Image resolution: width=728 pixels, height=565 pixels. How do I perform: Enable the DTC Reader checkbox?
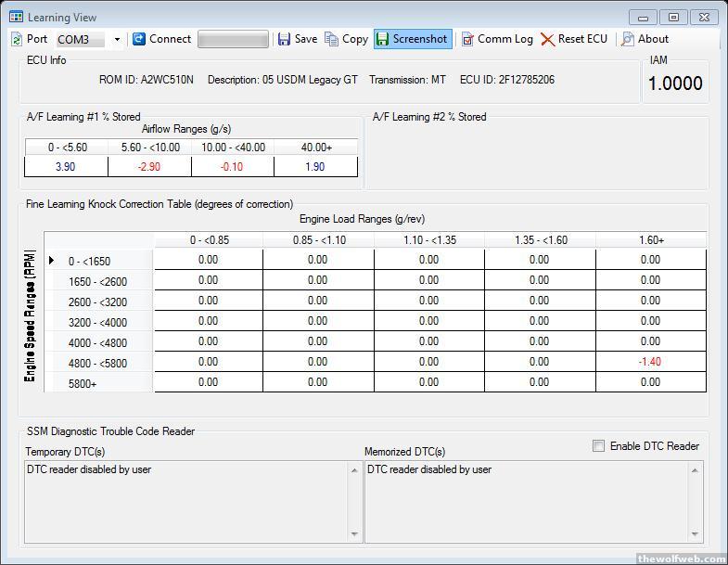point(598,446)
